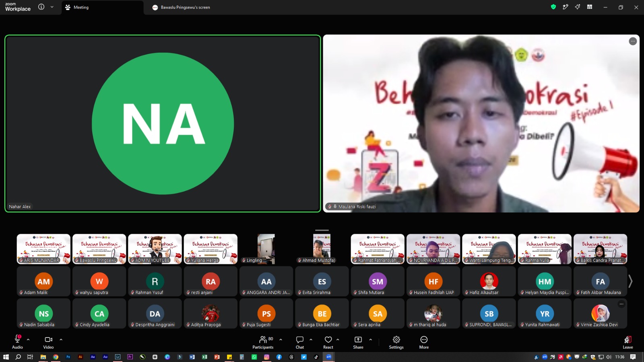The image size is (644, 362).
Task: Leave the meeting
Action: click(x=628, y=341)
